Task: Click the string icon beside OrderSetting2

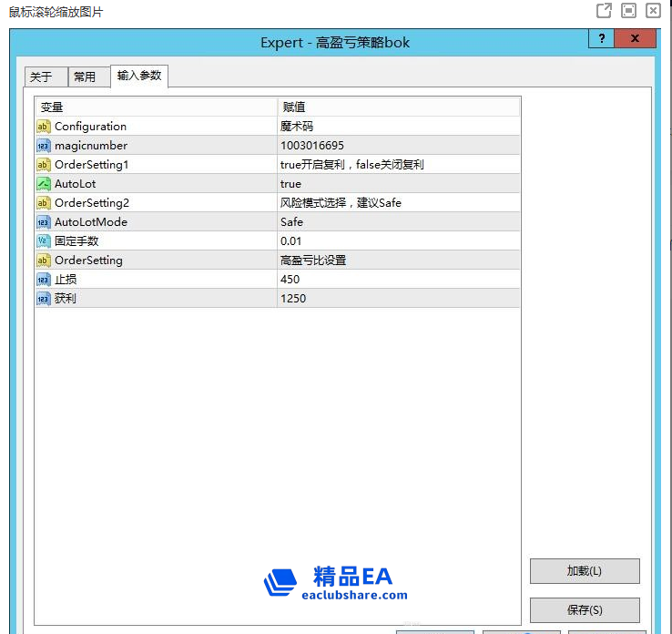Action: (x=44, y=203)
